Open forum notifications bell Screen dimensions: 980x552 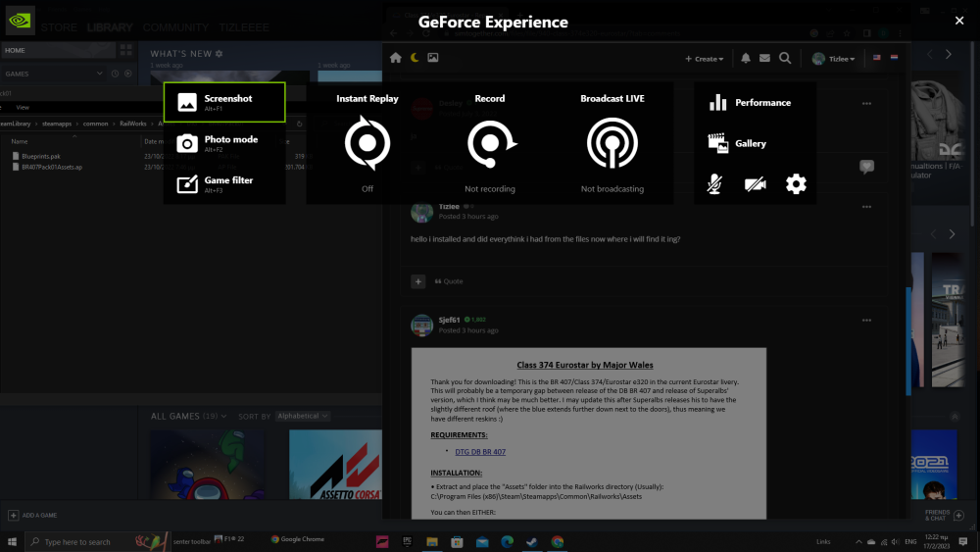tap(746, 58)
